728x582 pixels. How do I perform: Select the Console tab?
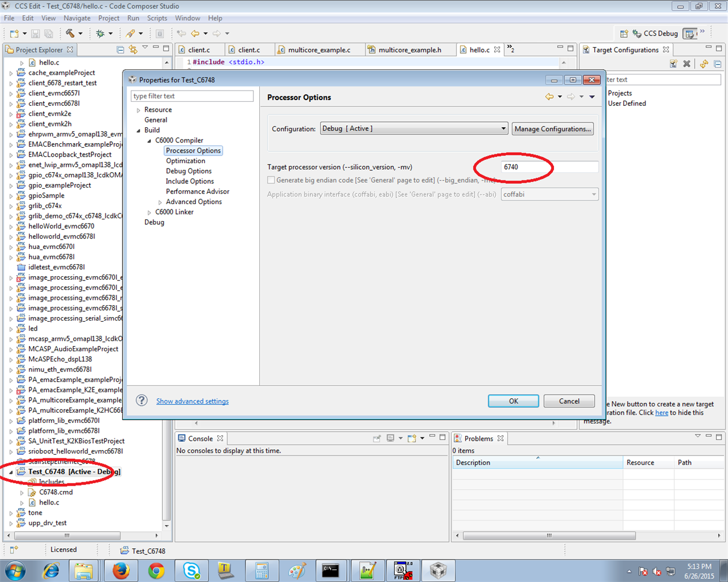click(200, 438)
